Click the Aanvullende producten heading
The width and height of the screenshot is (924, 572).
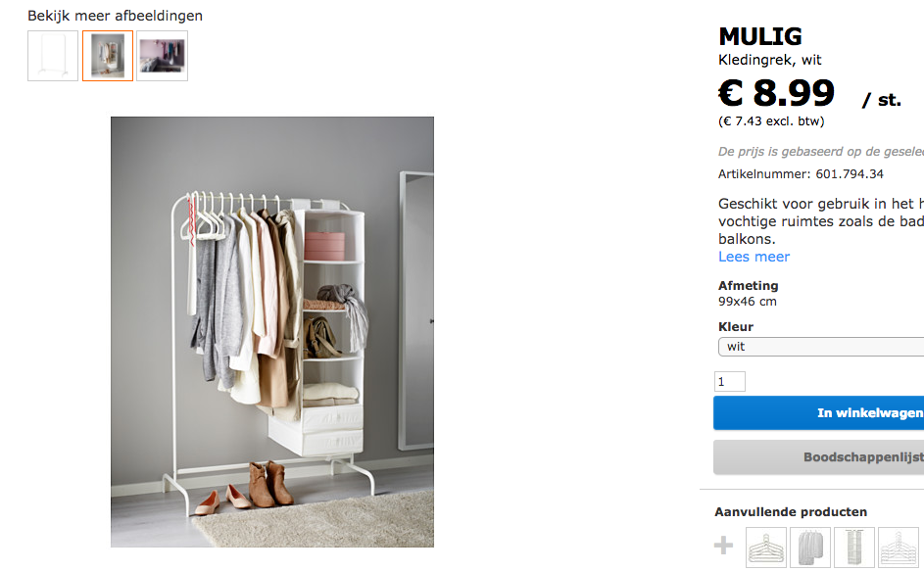791,512
